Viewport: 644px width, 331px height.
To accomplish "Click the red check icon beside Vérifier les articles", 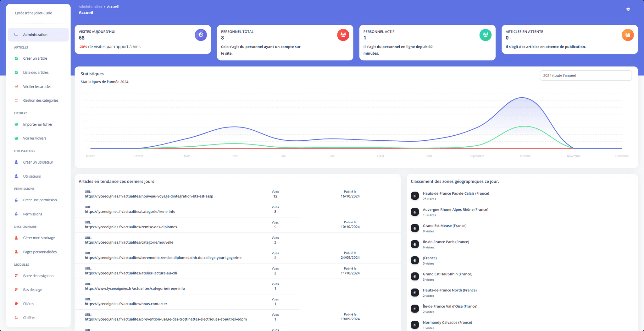I will [x=16, y=86].
